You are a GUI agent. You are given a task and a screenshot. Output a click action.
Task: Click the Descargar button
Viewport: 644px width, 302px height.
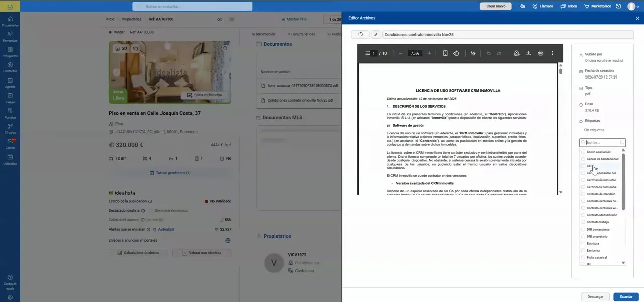[595, 297]
